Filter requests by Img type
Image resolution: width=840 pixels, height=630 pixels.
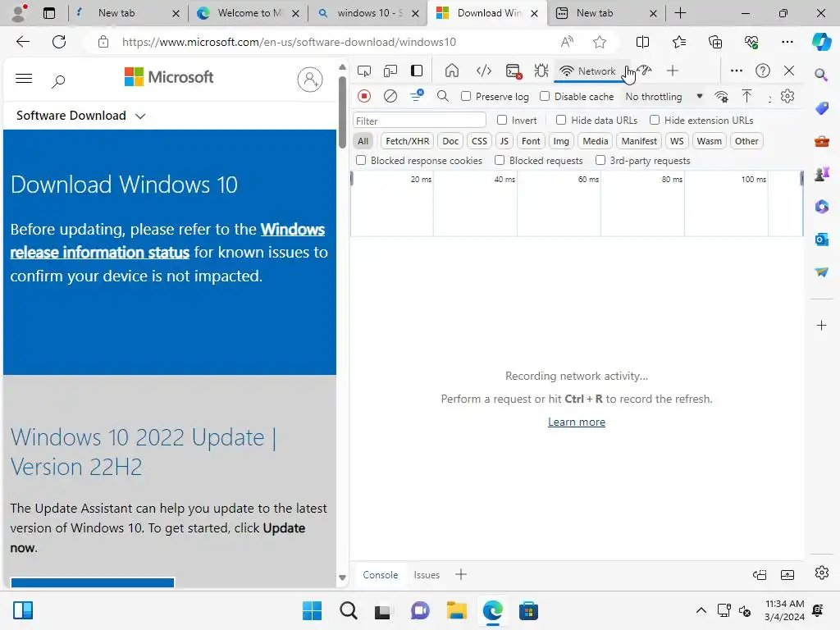[561, 141]
